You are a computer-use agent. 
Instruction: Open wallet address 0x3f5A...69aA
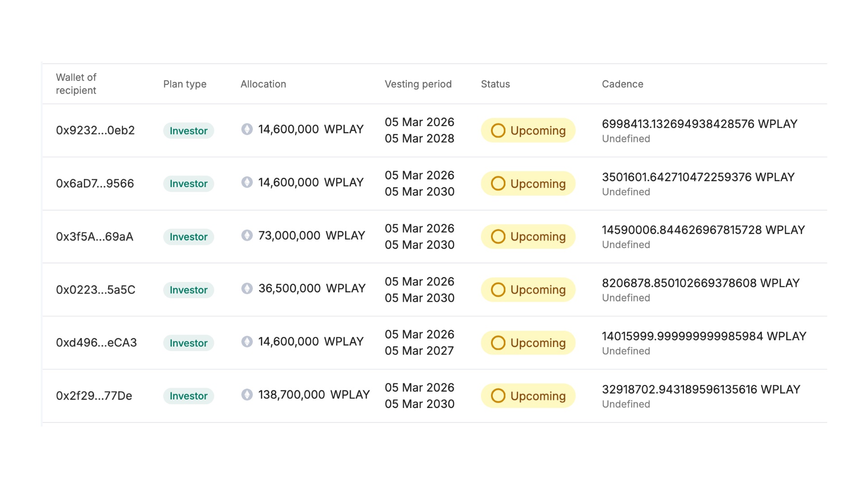(x=94, y=236)
